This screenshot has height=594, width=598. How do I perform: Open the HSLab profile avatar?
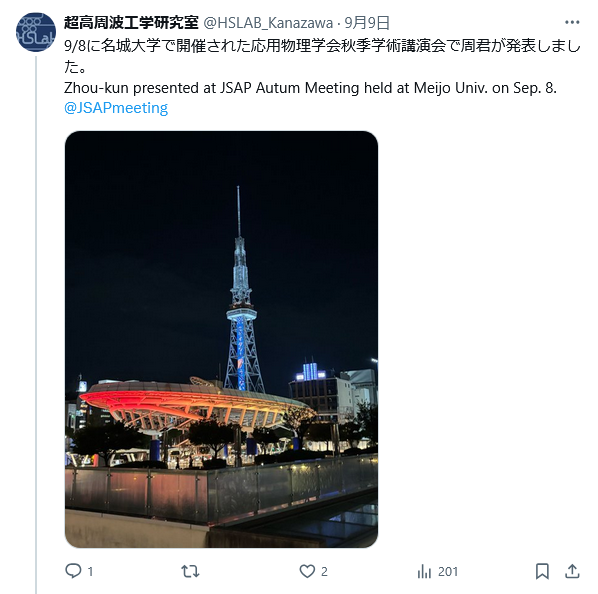36,32
